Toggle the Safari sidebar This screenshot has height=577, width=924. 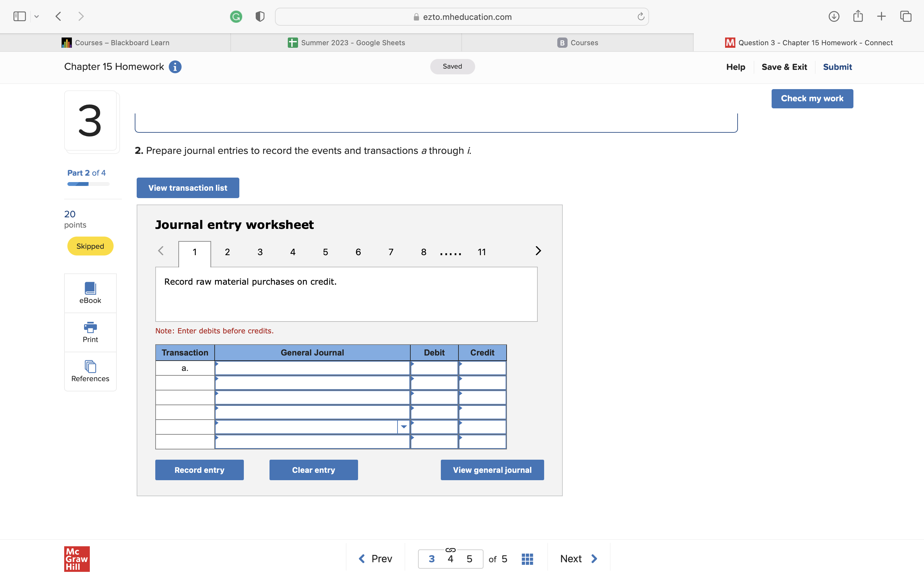pyautogui.click(x=20, y=16)
